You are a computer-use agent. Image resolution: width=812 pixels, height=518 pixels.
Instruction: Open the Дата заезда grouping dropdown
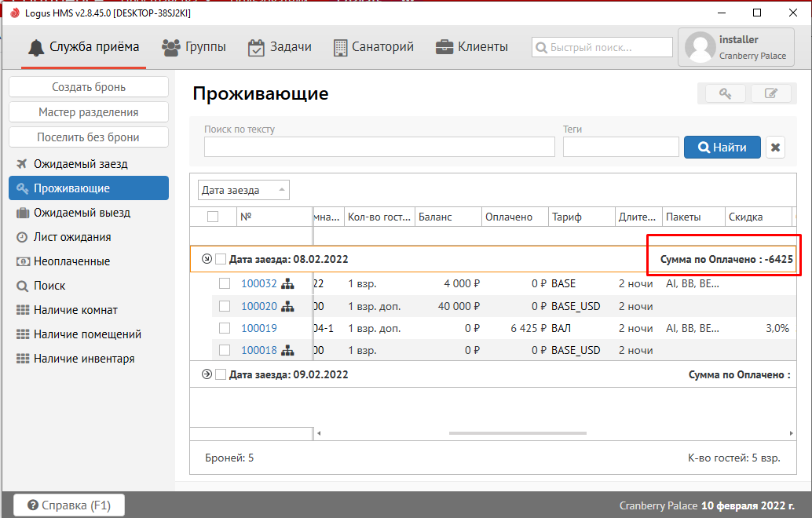(x=243, y=190)
